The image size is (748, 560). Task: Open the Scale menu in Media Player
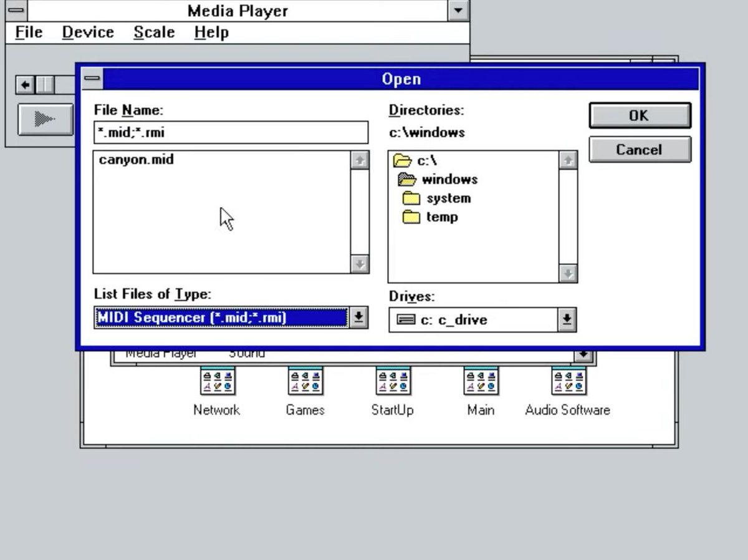[x=154, y=32]
